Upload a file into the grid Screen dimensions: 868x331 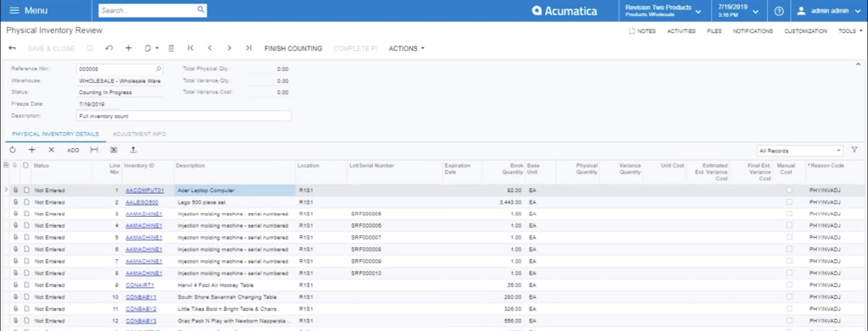[133, 150]
